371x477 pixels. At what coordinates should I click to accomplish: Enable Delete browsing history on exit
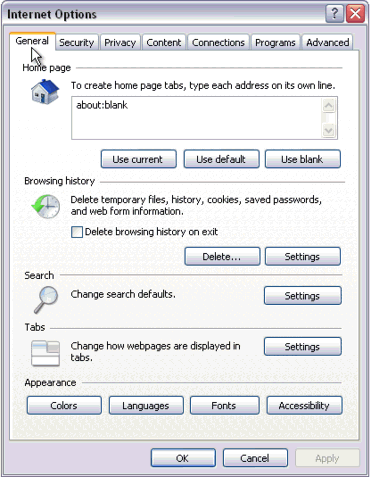point(77,232)
